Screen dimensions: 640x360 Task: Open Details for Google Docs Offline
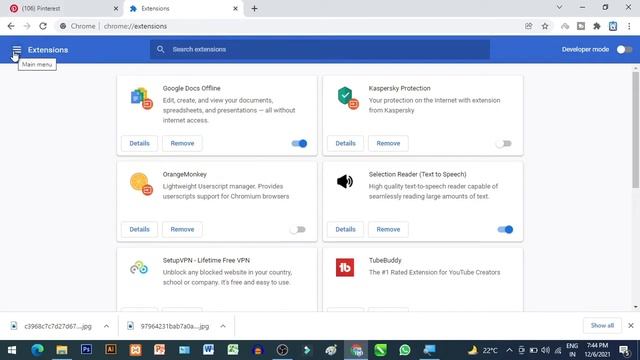click(140, 143)
